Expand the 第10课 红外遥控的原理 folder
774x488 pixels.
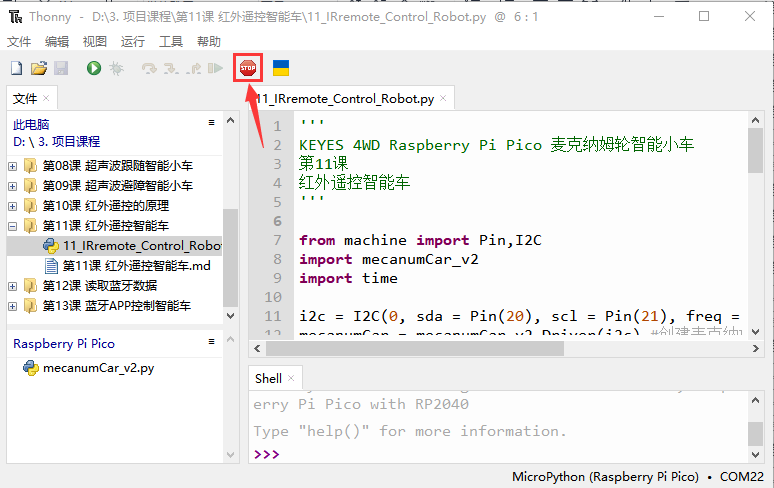point(13,206)
